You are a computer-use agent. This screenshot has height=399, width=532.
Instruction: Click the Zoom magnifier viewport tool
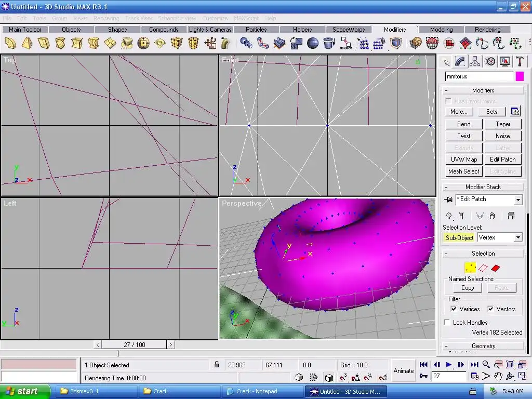tap(486, 364)
